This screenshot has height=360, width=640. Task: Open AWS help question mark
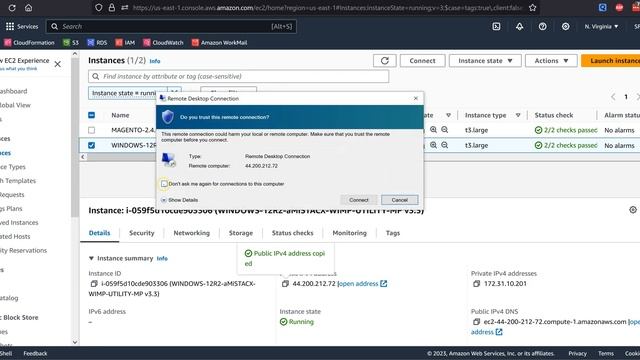point(542,26)
